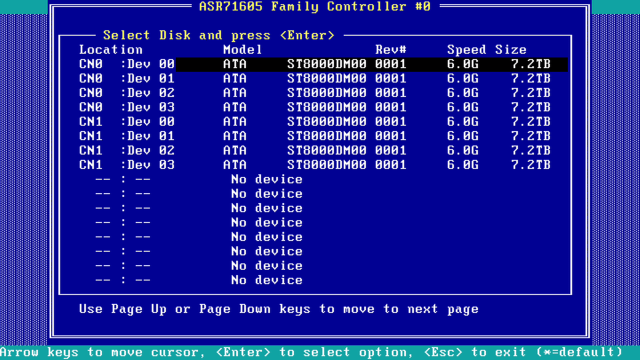The width and height of the screenshot is (640, 360).
Task: Click the 'Select Disk and press <Enter>' heading
Action: coord(219,36)
